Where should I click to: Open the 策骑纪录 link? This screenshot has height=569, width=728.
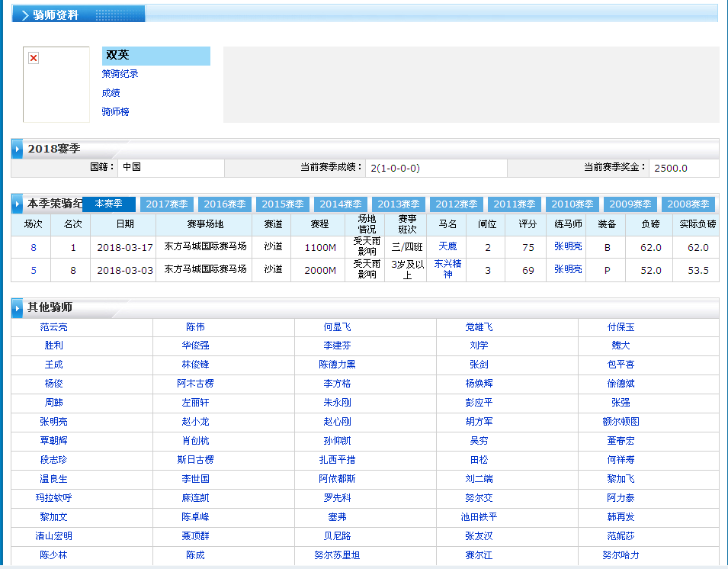pyautogui.click(x=120, y=74)
